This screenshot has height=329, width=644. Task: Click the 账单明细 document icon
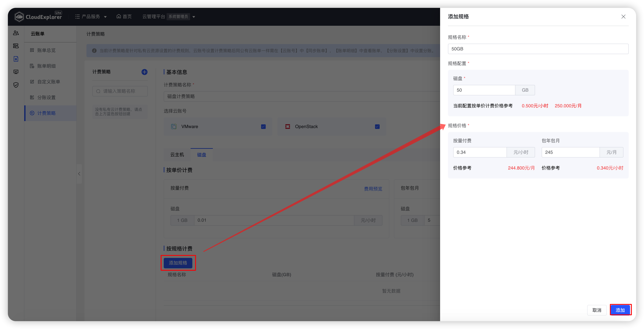(32, 66)
